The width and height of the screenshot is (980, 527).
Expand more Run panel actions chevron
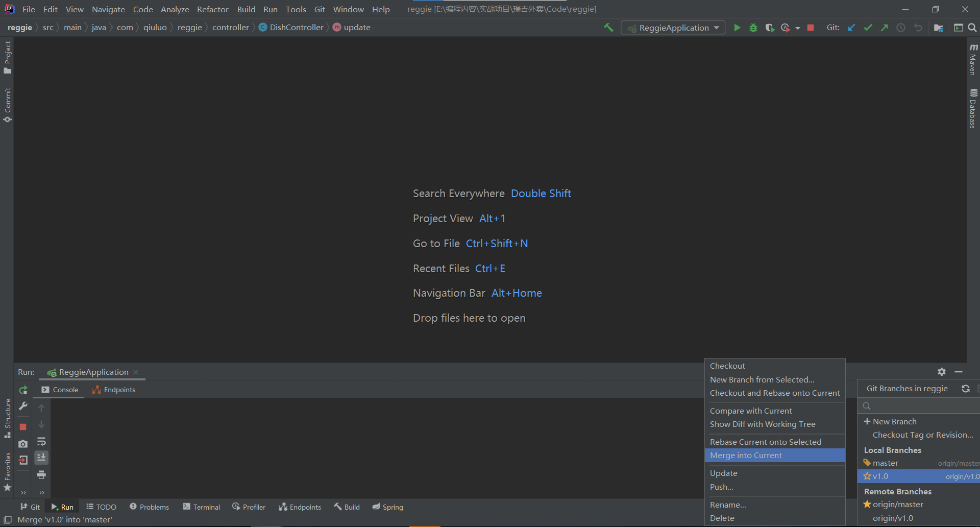tap(23, 493)
